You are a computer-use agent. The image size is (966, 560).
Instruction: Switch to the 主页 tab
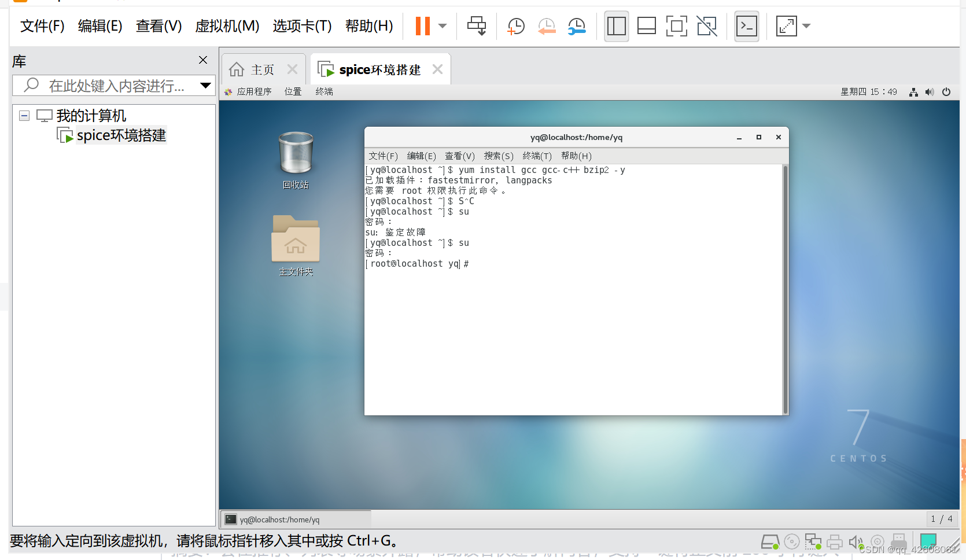click(x=261, y=69)
